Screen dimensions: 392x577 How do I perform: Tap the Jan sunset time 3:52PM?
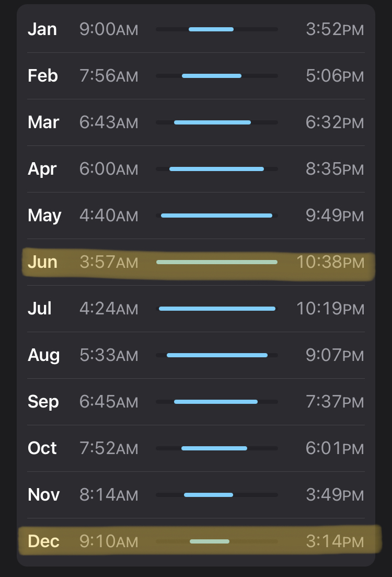(335, 29)
